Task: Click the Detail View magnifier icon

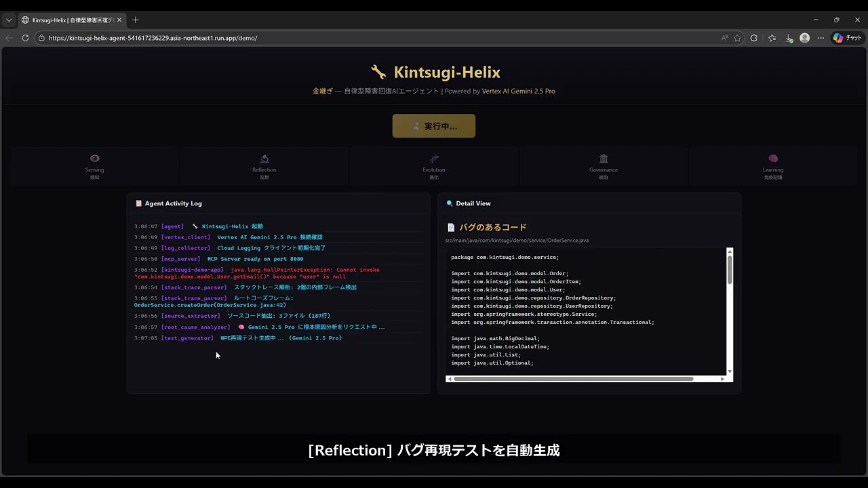Action: (x=450, y=203)
